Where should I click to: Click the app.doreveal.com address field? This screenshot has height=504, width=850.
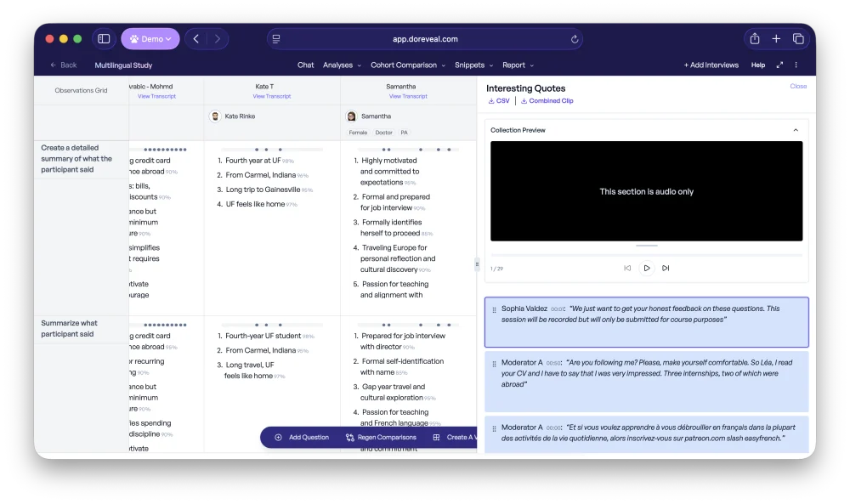(425, 39)
